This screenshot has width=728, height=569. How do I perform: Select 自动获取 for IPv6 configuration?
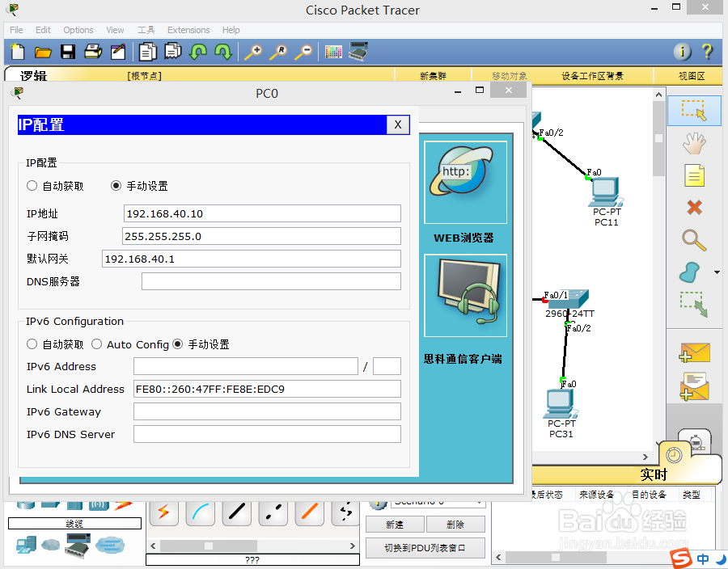(x=32, y=344)
